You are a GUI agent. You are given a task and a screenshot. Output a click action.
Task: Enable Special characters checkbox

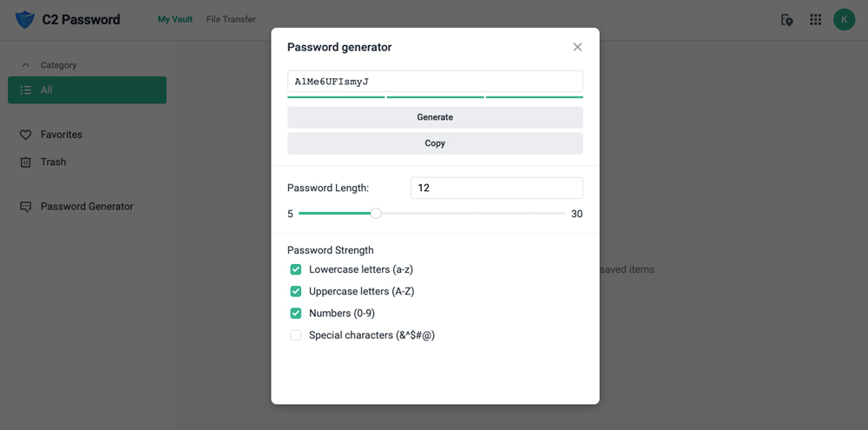pos(296,335)
